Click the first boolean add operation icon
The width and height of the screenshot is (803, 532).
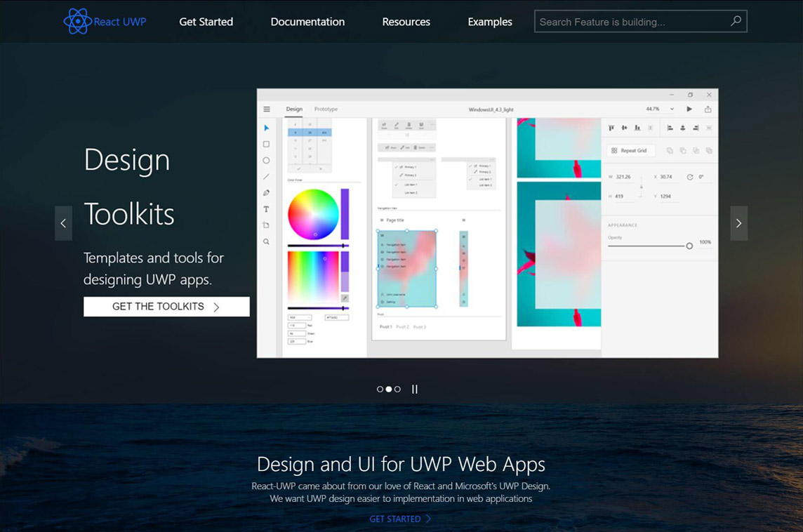pyautogui.click(x=670, y=150)
